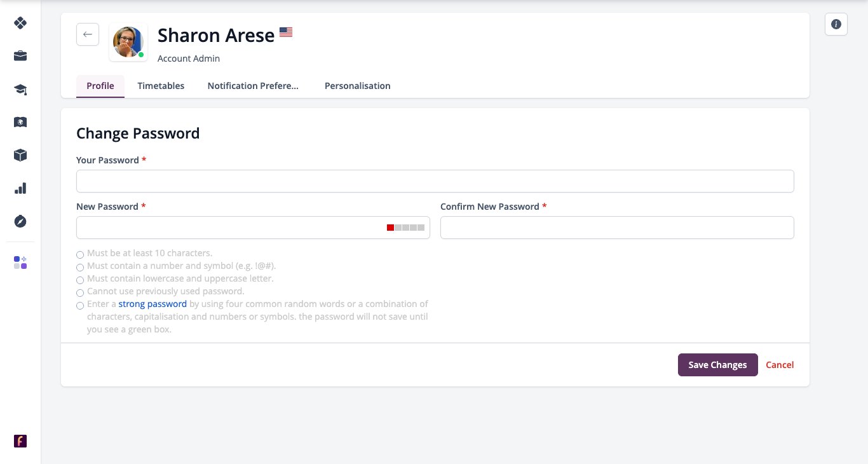
Task: Go back using the arrow button
Action: 88,34
